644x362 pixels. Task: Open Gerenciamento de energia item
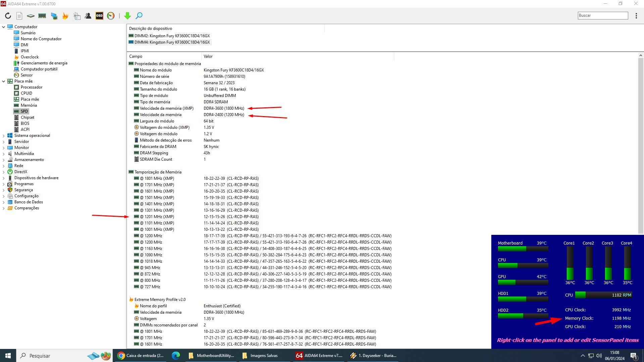point(44,63)
